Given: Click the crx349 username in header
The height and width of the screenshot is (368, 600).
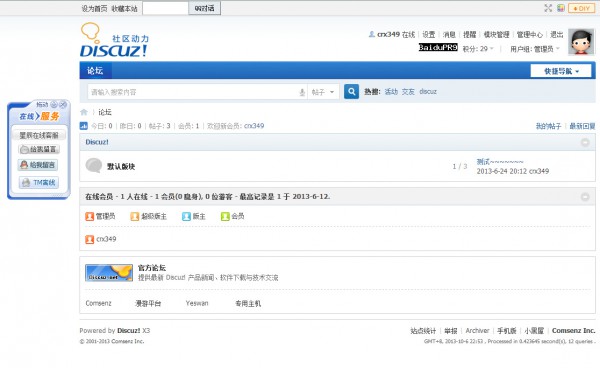Looking at the screenshot, I should pyautogui.click(x=388, y=34).
